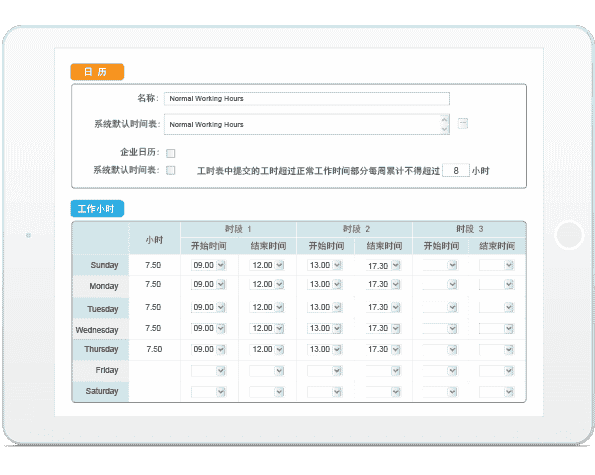Click the Saturday row label
The image size is (595, 475).
(102, 391)
